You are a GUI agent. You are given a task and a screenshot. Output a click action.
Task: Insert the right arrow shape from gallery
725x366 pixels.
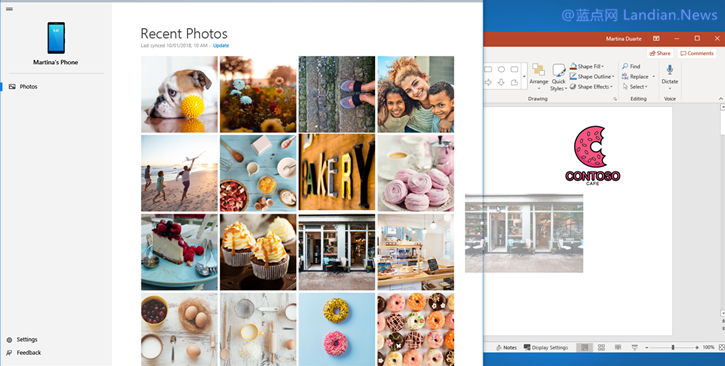pyautogui.click(x=488, y=82)
